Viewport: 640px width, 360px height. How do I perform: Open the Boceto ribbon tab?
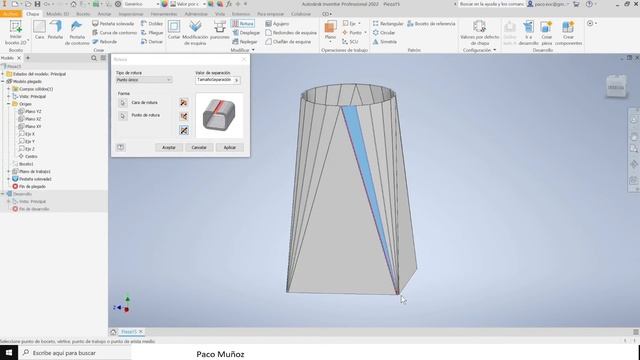click(x=83, y=14)
